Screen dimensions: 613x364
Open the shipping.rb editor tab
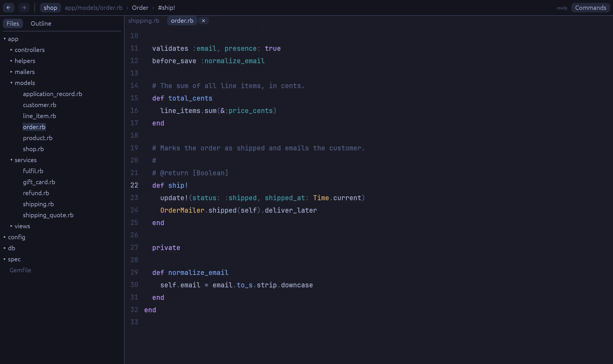[x=144, y=21]
